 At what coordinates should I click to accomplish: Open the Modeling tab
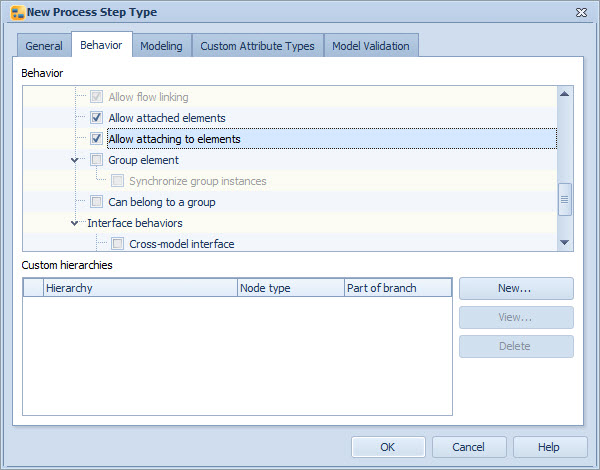pos(161,46)
